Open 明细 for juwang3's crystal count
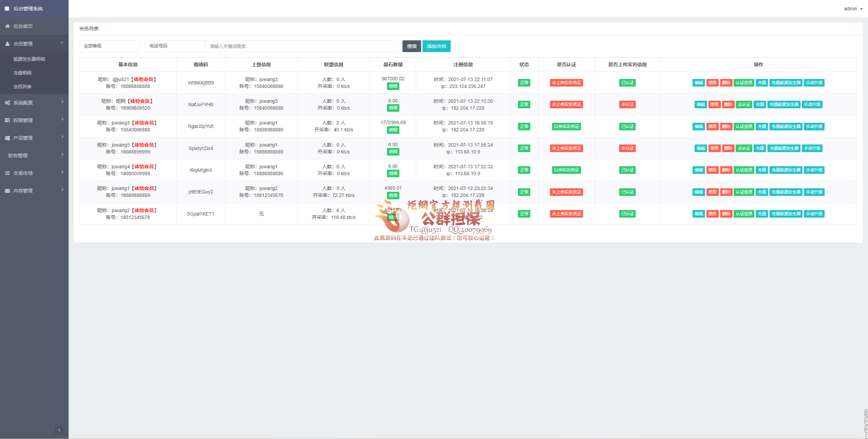Screen dimensions: 868x439 click(393, 130)
